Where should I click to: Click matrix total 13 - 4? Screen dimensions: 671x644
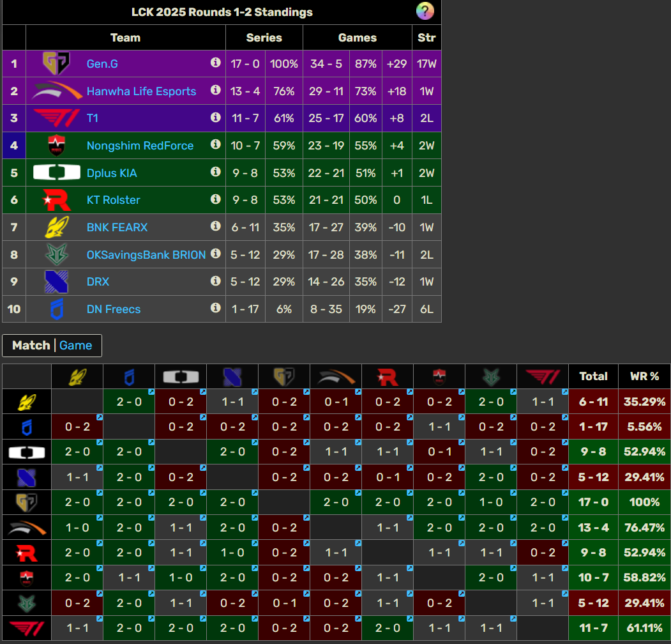(x=593, y=528)
